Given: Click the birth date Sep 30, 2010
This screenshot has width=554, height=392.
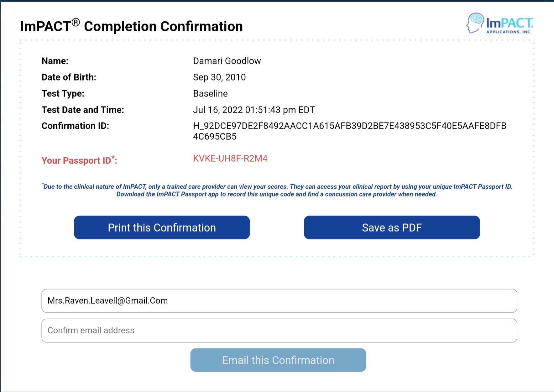Looking at the screenshot, I should (219, 77).
